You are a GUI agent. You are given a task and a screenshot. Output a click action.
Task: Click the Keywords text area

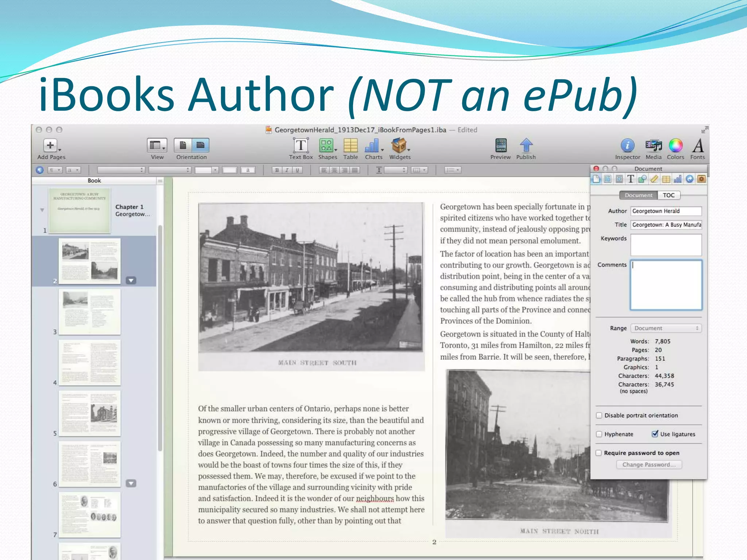pyautogui.click(x=666, y=245)
